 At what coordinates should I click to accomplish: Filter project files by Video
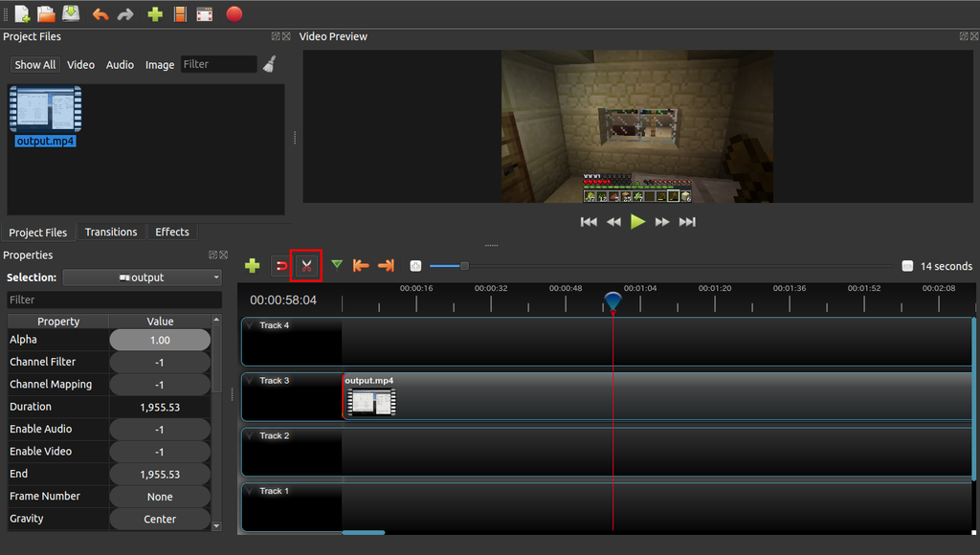click(x=80, y=64)
